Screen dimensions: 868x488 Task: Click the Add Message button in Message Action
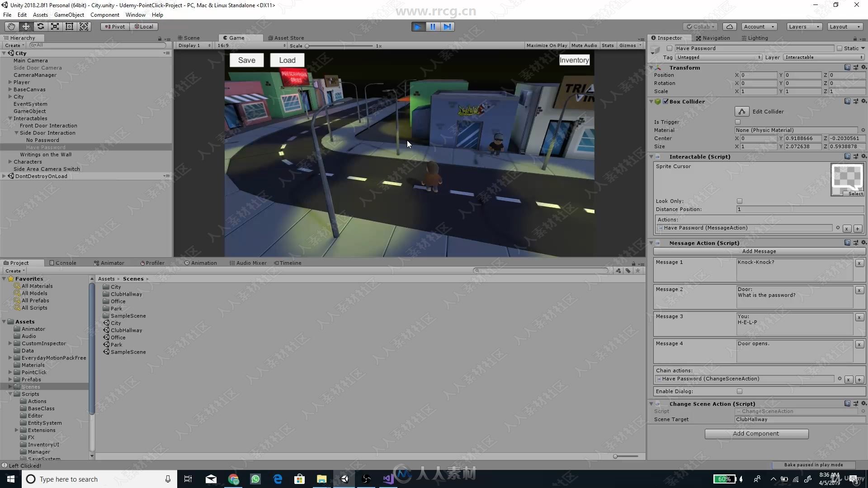[x=758, y=251]
